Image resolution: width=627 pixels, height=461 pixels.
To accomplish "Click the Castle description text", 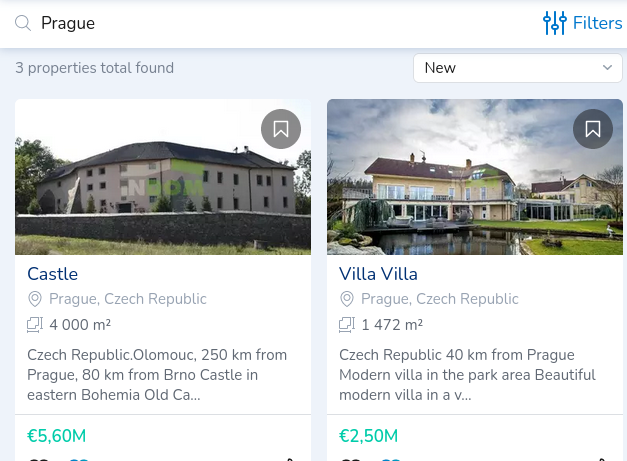I will [x=157, y=375].
